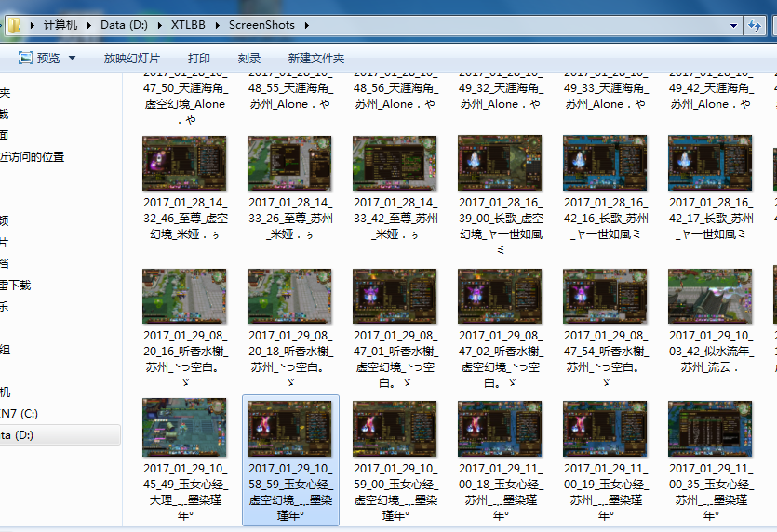Select thumbnail 2017_01_29_08_47_01 听香水榭
The height and width of the screenshot is (532, 777).
tap(395, 296)
